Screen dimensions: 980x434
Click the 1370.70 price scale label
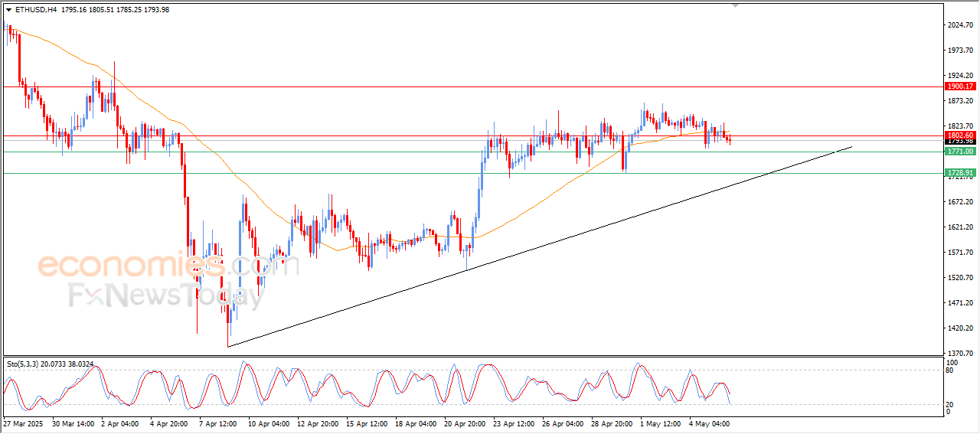959,353
